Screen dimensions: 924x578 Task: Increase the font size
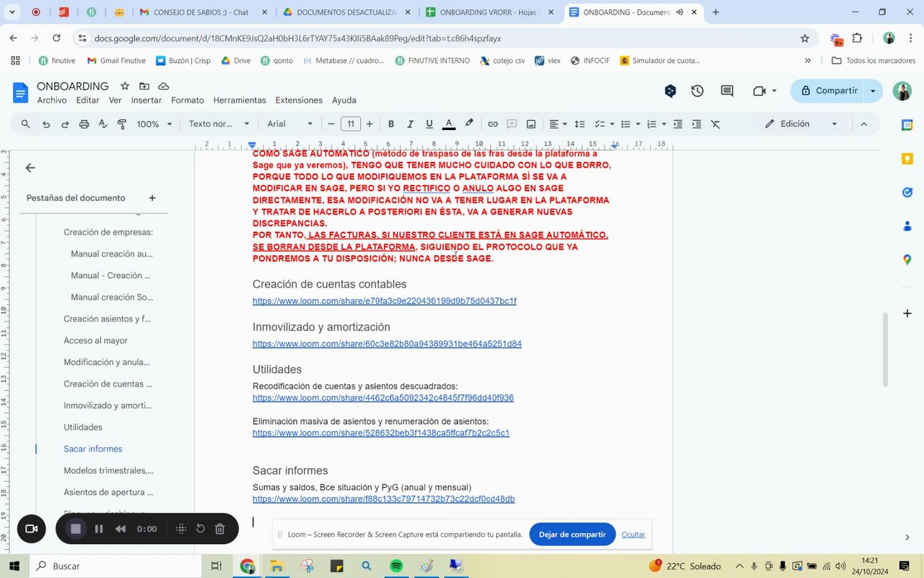[x=370, y=124]
